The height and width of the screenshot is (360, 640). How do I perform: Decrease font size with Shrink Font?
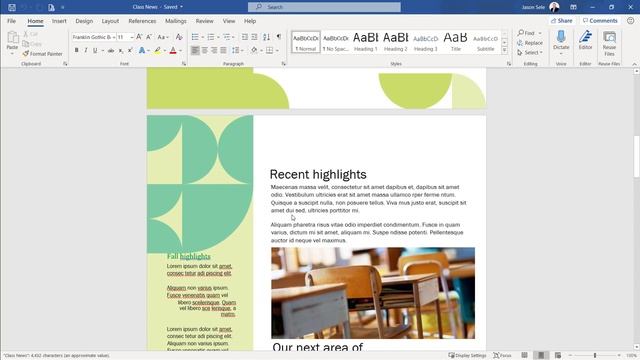point(149,37)
